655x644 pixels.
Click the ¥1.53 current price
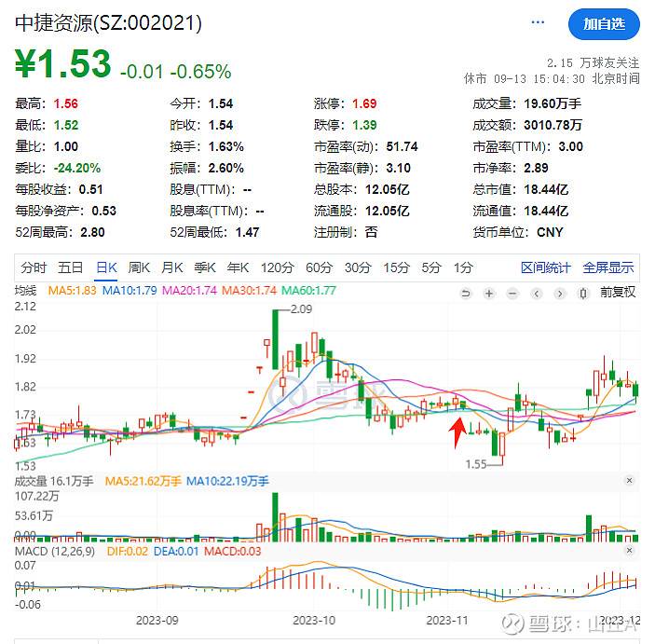[x=63, y=64]
